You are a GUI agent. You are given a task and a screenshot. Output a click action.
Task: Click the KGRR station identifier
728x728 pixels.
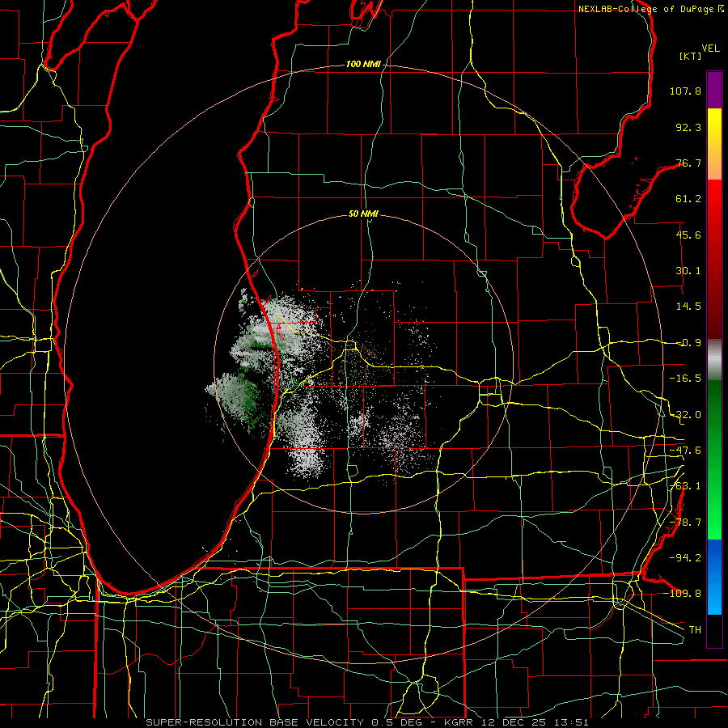(459, 722)
